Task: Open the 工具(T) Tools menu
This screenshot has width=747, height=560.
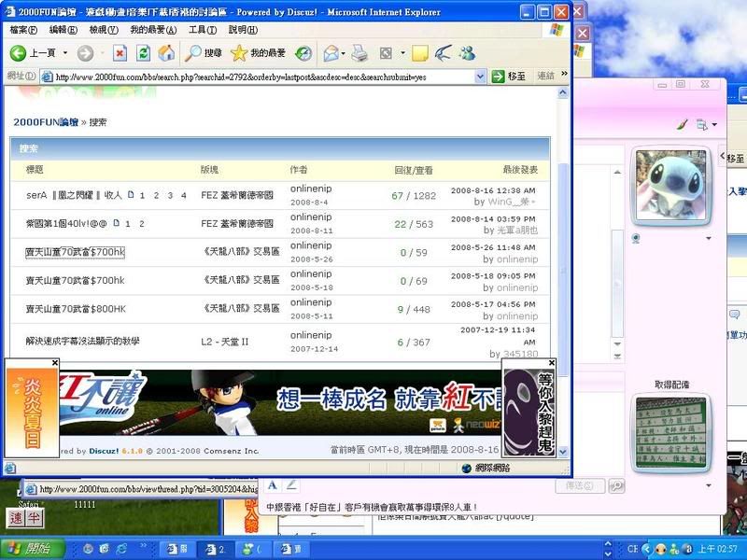Action: [x=203, y=30]
